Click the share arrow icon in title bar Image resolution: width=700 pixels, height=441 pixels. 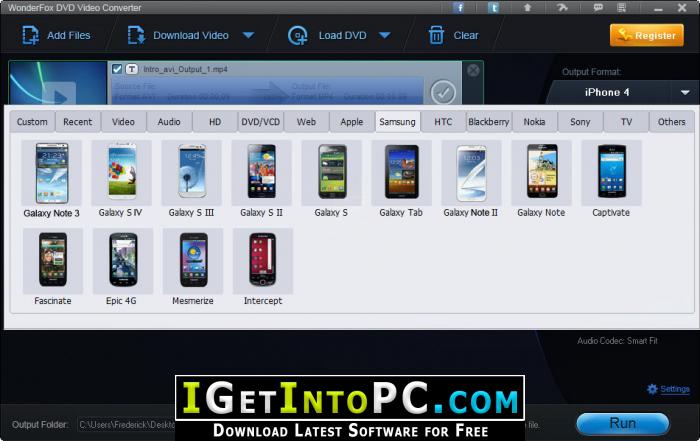(562, 8)
